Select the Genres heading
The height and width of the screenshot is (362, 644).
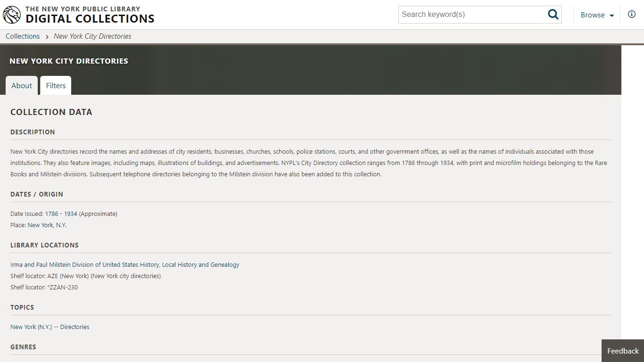pyautogui.click(x=23, y=347)
